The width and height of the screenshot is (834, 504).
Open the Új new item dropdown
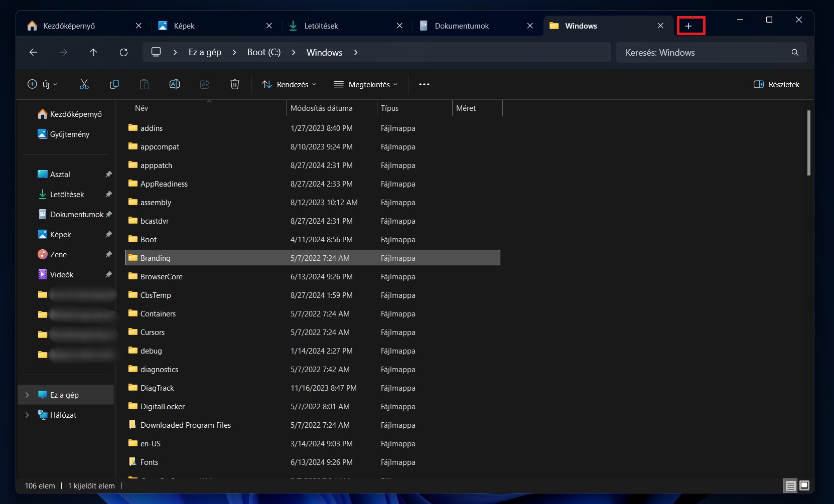pyautogui.click(x=43, y=84)
